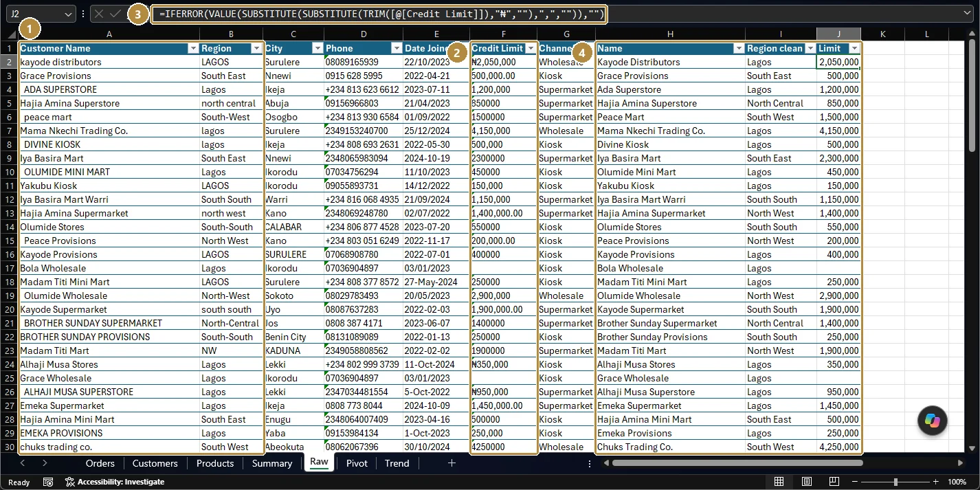Screen dimensions: 980x490
Task: Open the Name column filter dropdown
Action: [739, 48]
